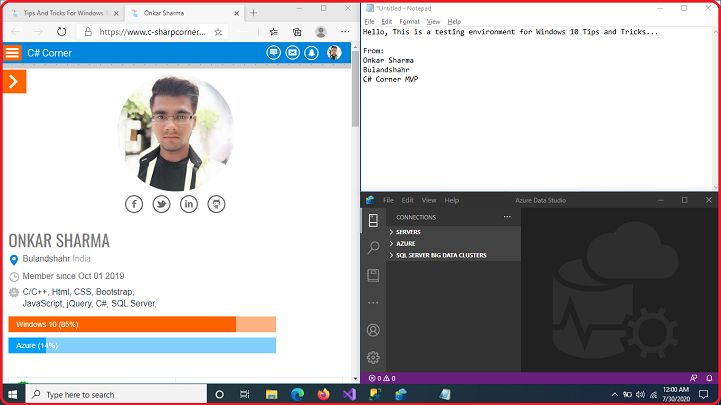Open the Windows Action Center icon
This screenshot has height=405, width=721.
704,394
